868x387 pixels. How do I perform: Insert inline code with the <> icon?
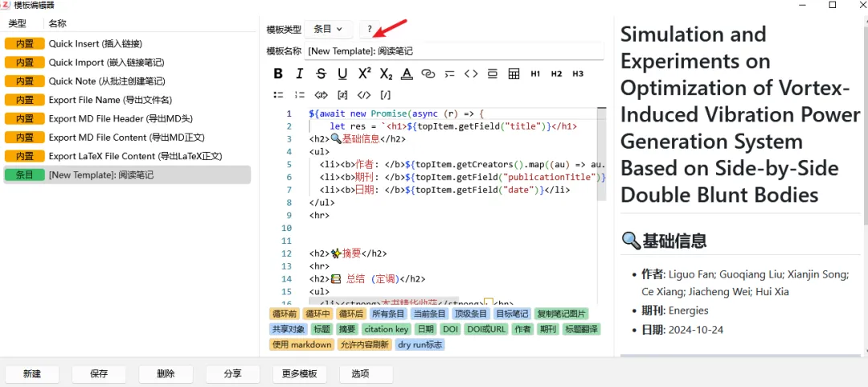pos(471,74)
